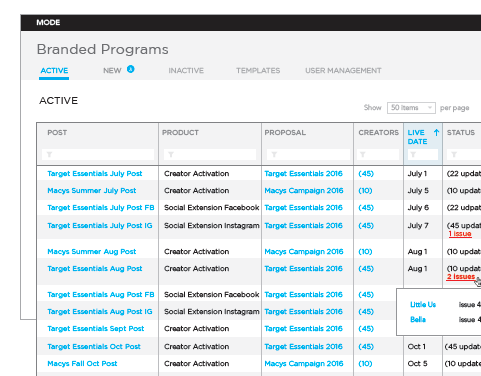
Task: Click the 'Oct 1' live date cell
Action: pos(416,347)
